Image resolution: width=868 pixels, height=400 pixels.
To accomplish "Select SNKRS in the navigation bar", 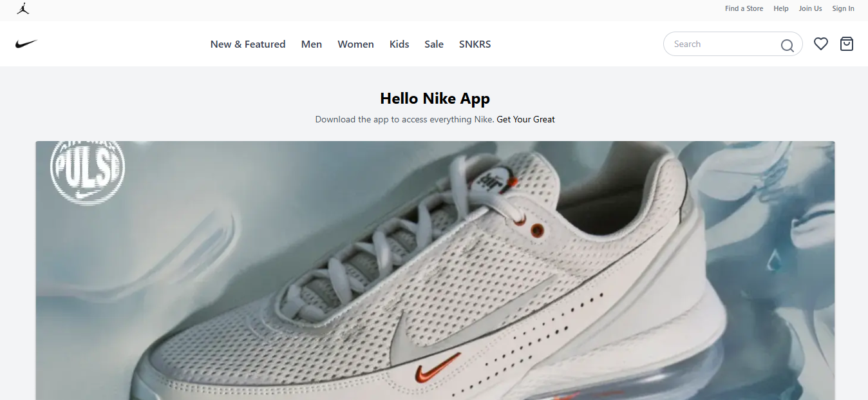I will [x=475, y=44].
